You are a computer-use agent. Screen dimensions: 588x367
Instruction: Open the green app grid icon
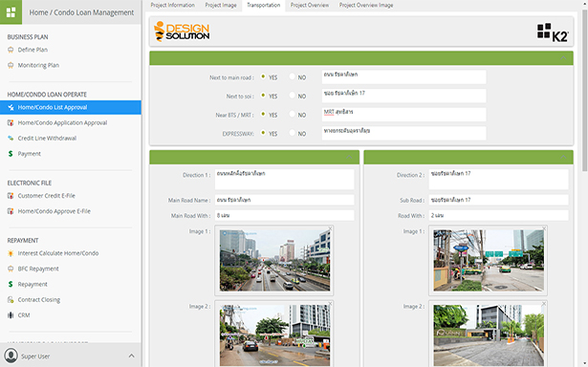point(11,12)
